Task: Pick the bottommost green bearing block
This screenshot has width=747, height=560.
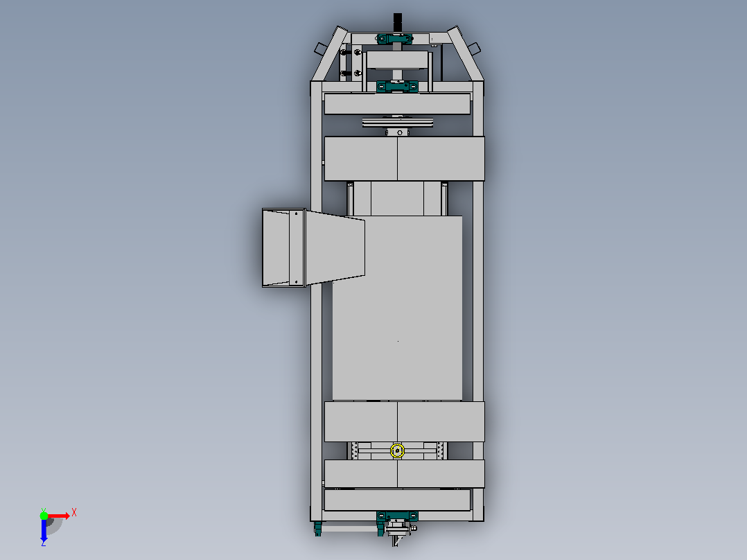Action: coord(397,516)
